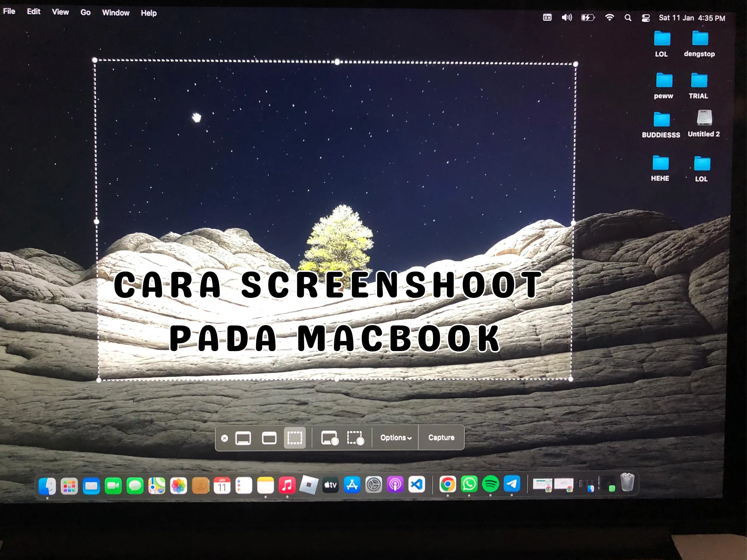
Task: Open the keyboard input source menu bar icon
Action: 547,17
